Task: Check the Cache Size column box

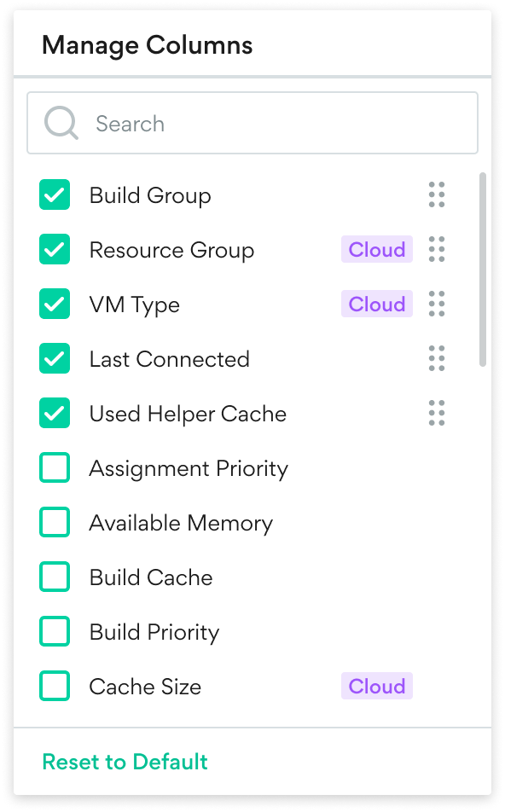Action: (55, 686)
